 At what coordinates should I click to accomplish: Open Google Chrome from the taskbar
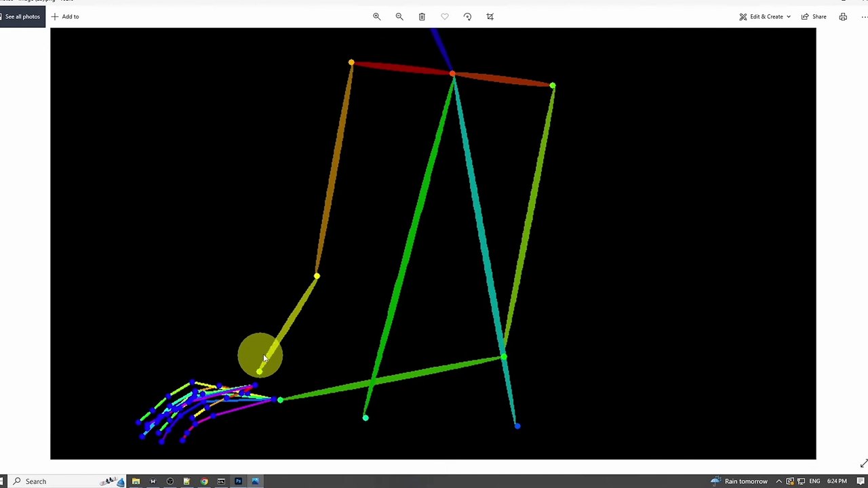pyautogui.click(x=204, y=481)
